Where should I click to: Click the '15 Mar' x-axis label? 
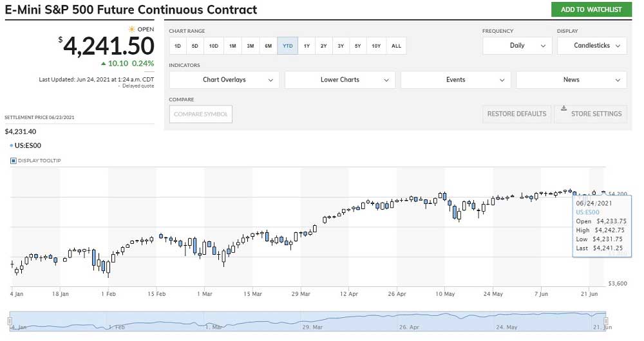coord(252,294)
